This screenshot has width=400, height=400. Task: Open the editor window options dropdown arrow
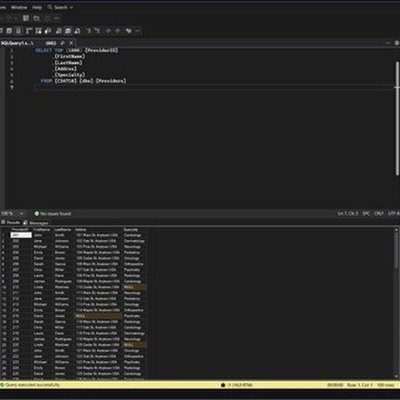388,43
